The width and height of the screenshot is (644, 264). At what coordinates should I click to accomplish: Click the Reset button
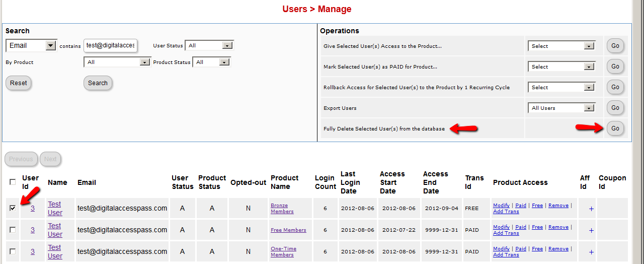point(19,83)
